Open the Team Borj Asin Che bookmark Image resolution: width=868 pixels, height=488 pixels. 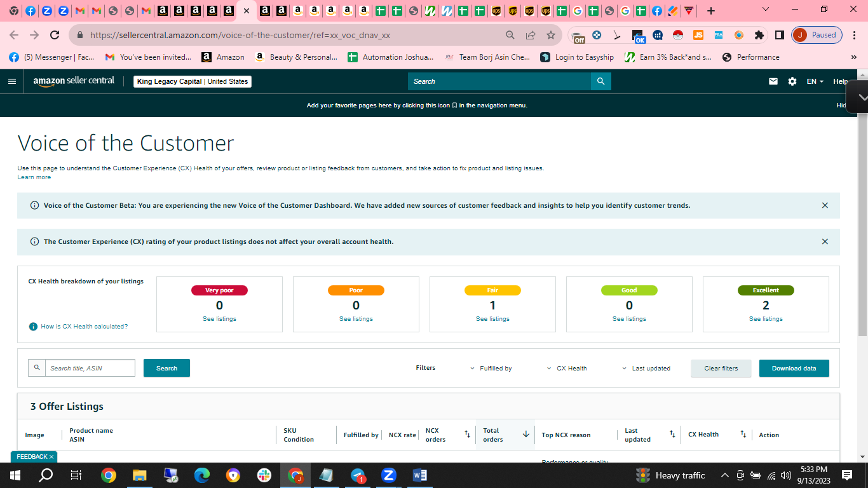tap(487, 57)
